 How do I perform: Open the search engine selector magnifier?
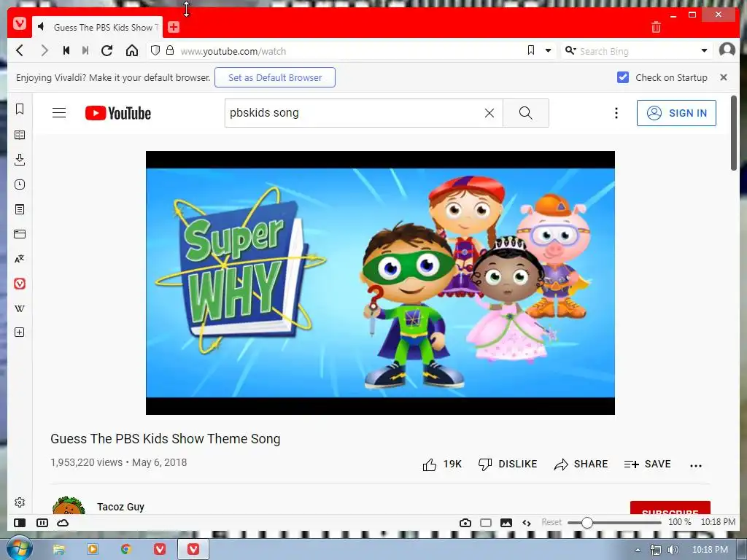pyautogui.click(x=570, y=50)
